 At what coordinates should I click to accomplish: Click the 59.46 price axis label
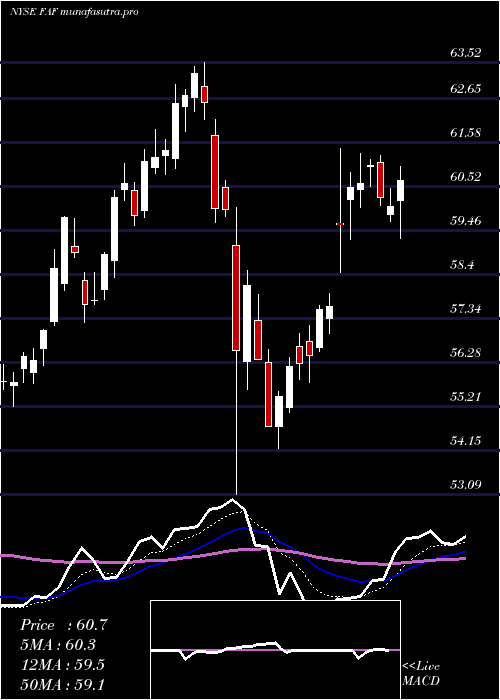tap(466, 221)
